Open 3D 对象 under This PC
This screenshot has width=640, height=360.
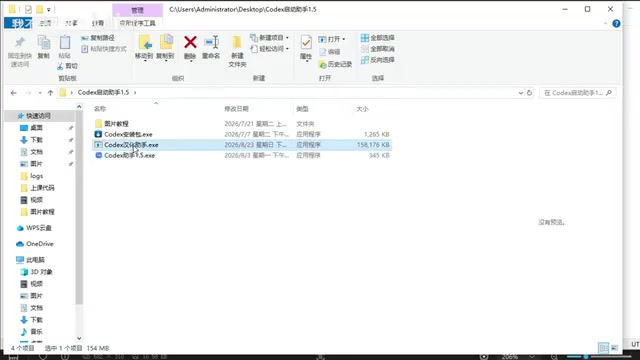(41, 272)
